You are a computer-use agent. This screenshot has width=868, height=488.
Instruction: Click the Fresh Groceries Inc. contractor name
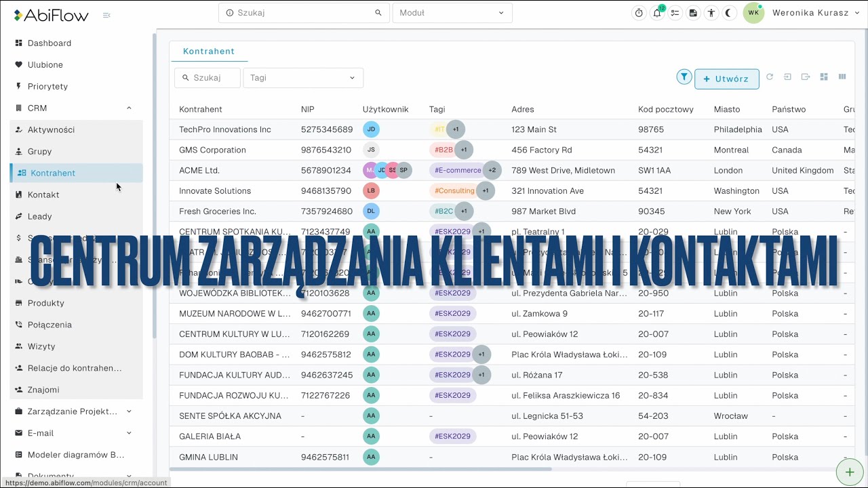pos(218,211)
